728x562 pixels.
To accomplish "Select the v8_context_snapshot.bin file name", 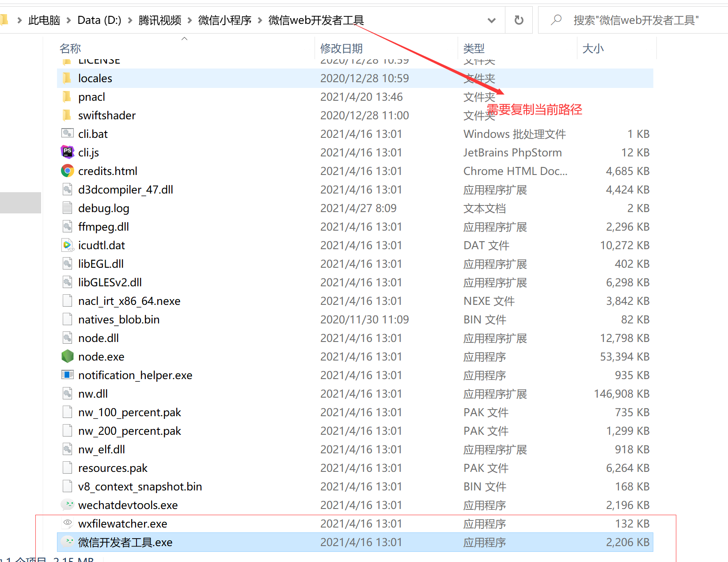I will [x=140, y=486].
